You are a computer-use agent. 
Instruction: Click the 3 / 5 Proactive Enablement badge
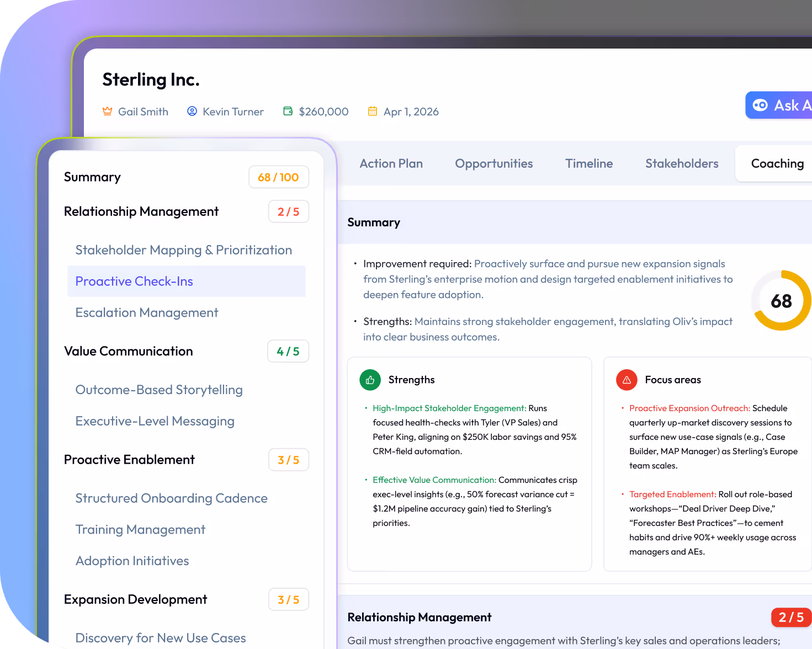pos(289,460)
